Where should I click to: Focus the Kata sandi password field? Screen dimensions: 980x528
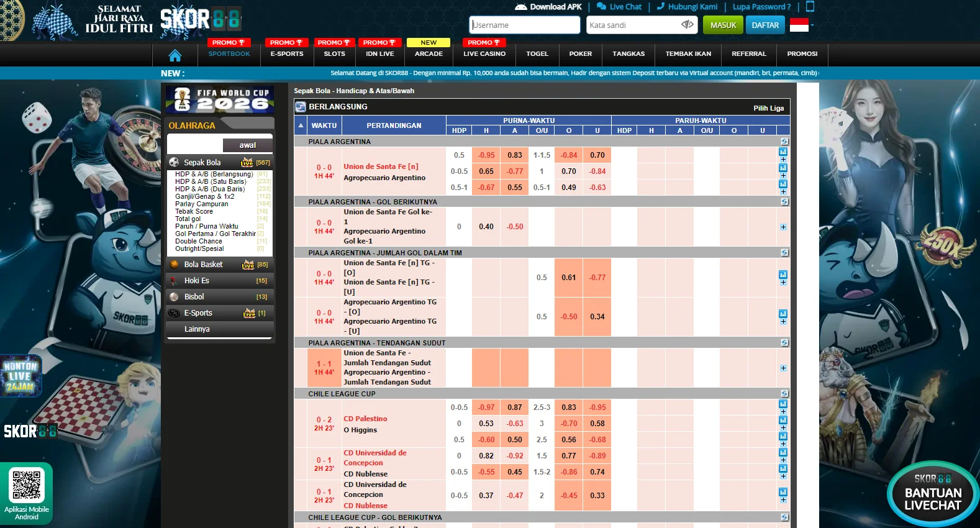tap(633, 25)
